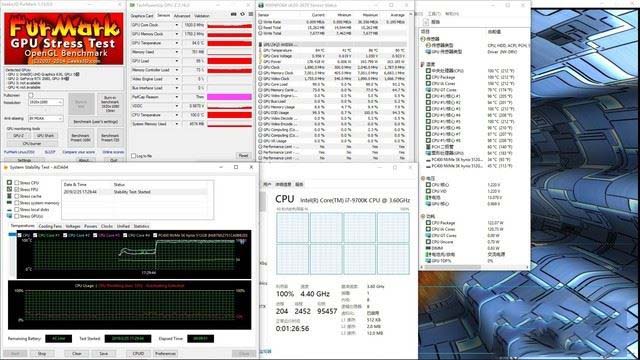Click the Stop button in AIDA64
The height and width of the screenshot is (360, 640).
[42, 353]
